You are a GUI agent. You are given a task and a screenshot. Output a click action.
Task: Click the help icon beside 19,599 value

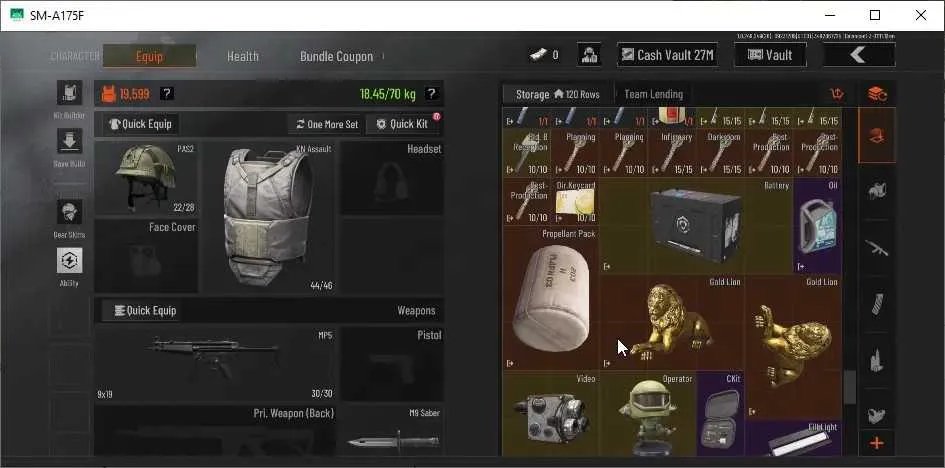pos(167,93)
